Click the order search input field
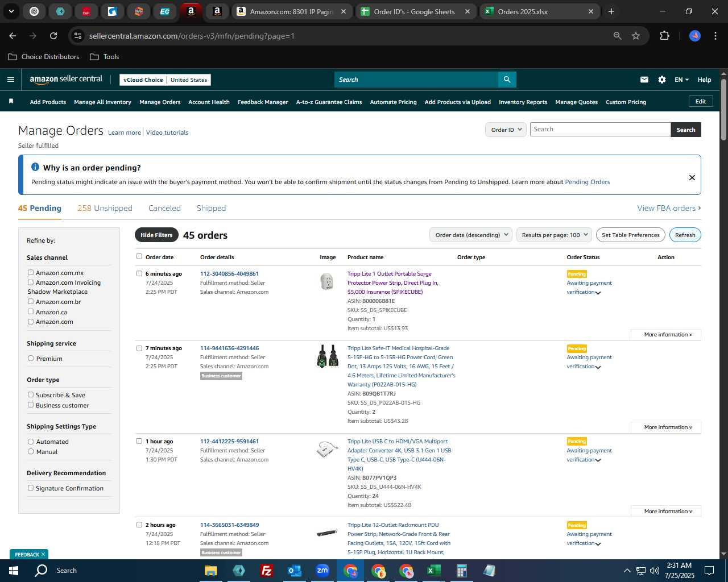 [x=600, y=130]
